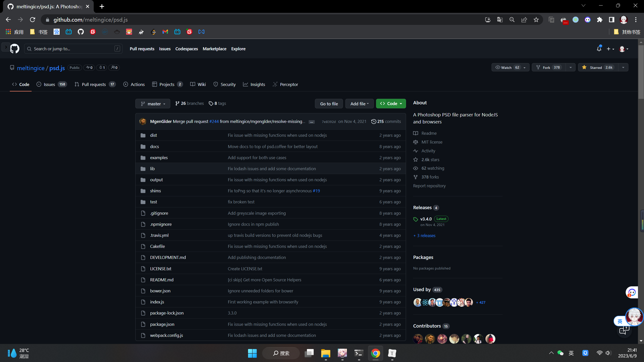Open the + 3 releases link

(424, 236)
